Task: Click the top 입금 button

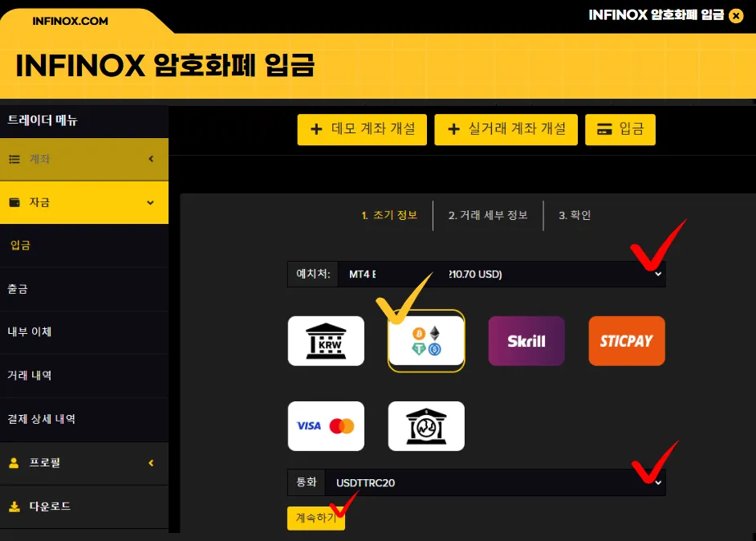Action: point(620,129)
